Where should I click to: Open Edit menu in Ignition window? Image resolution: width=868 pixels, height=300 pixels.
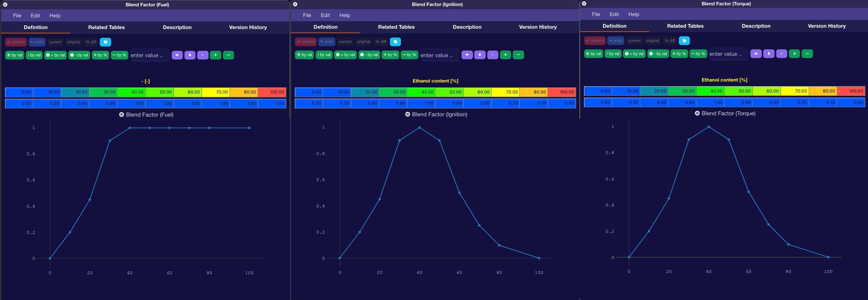pos(325,15)
